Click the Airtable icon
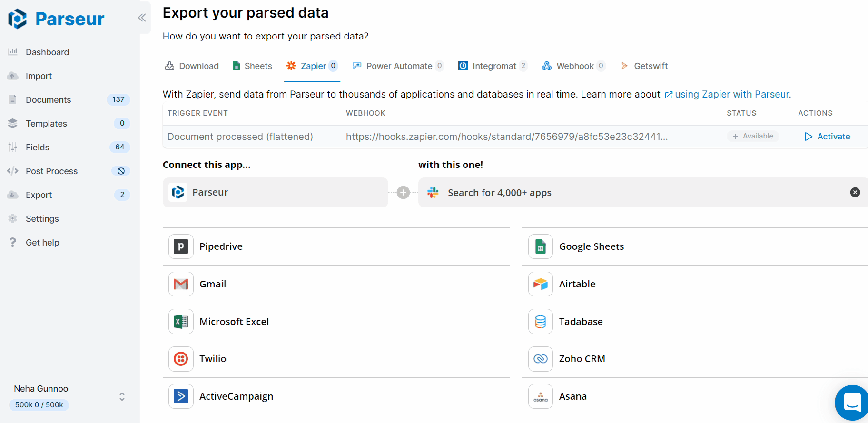The height and width of the screenshot is (423, 868). 541,284
